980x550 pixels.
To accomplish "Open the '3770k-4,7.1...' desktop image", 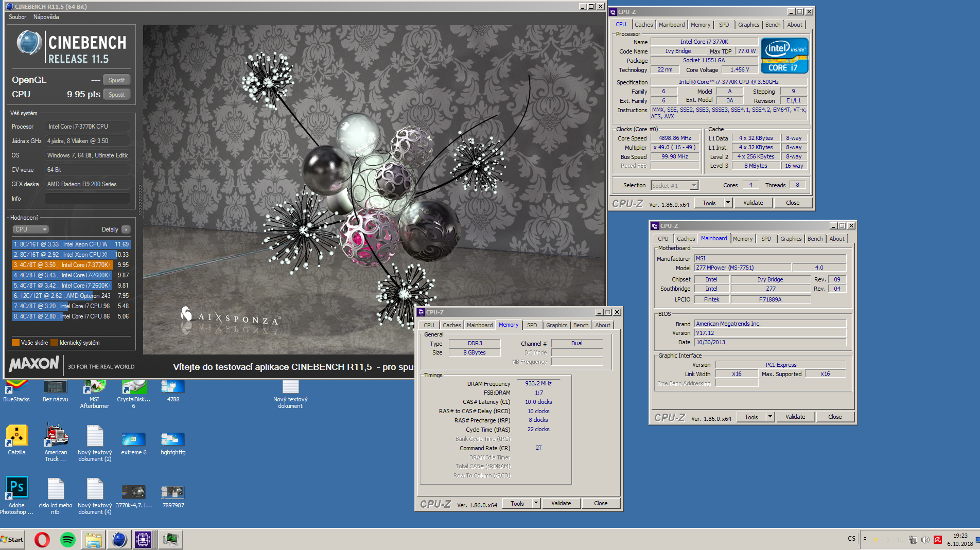I will [x=134, y=496].
